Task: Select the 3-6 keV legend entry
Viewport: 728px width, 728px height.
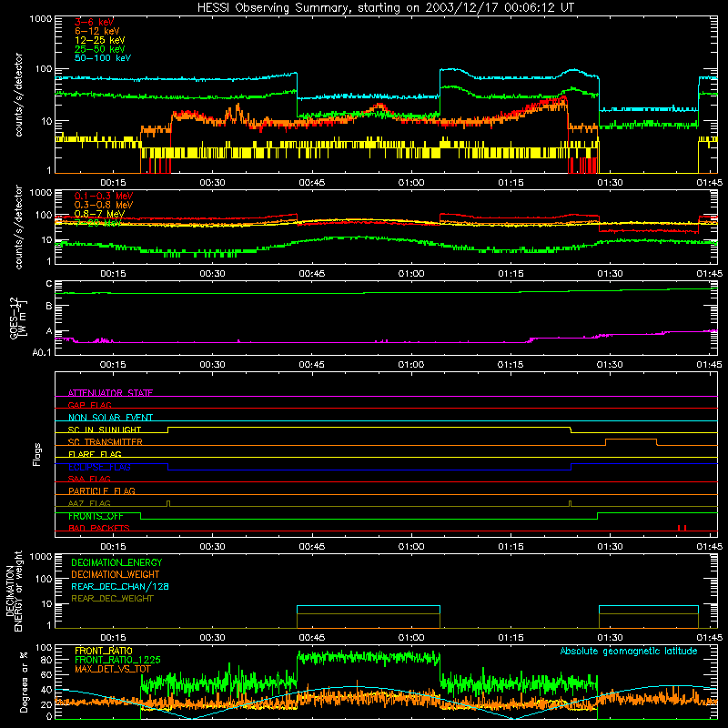Action: (x=94, y=22)
